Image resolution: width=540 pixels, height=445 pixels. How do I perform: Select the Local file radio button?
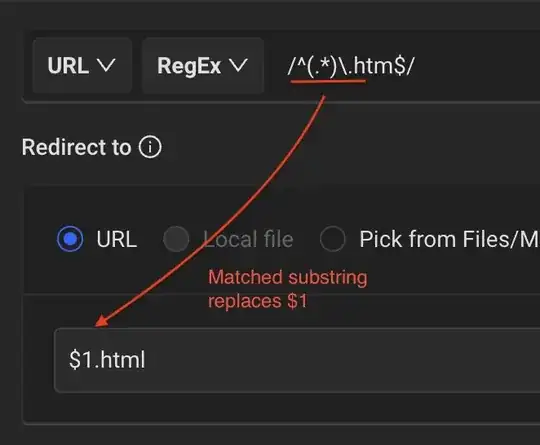176,239
